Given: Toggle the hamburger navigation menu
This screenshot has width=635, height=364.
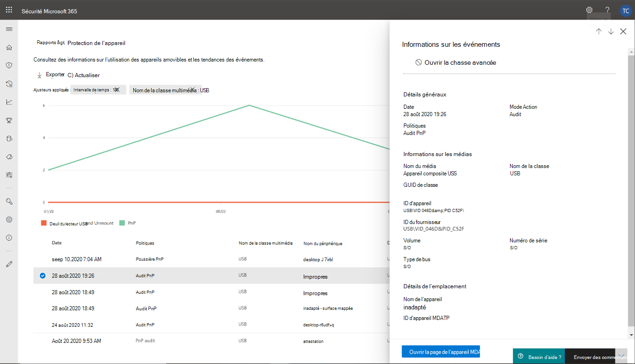Looking at the screenshot, I should [x=9, y=29].
